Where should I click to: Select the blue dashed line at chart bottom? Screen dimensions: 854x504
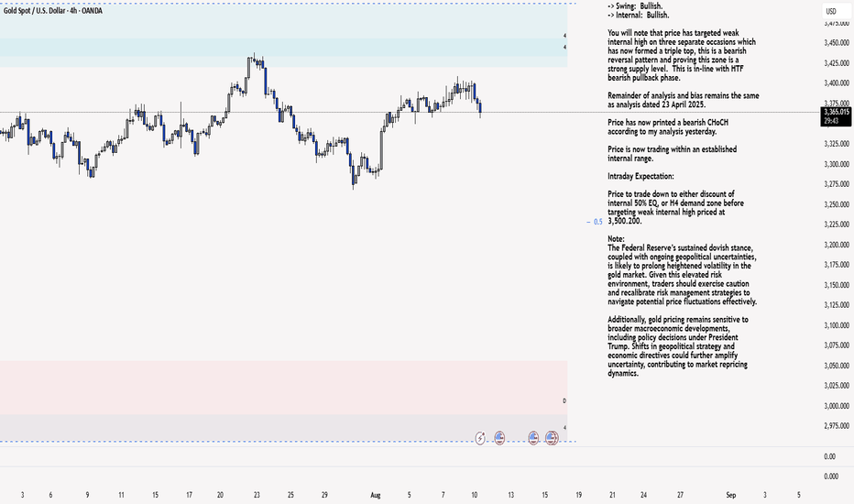coord(288,442)
